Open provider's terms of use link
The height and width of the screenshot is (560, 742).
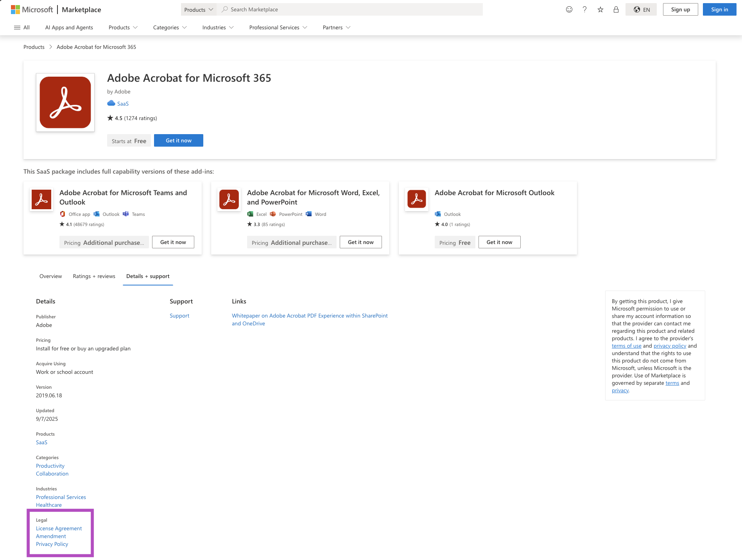point(627,346)
